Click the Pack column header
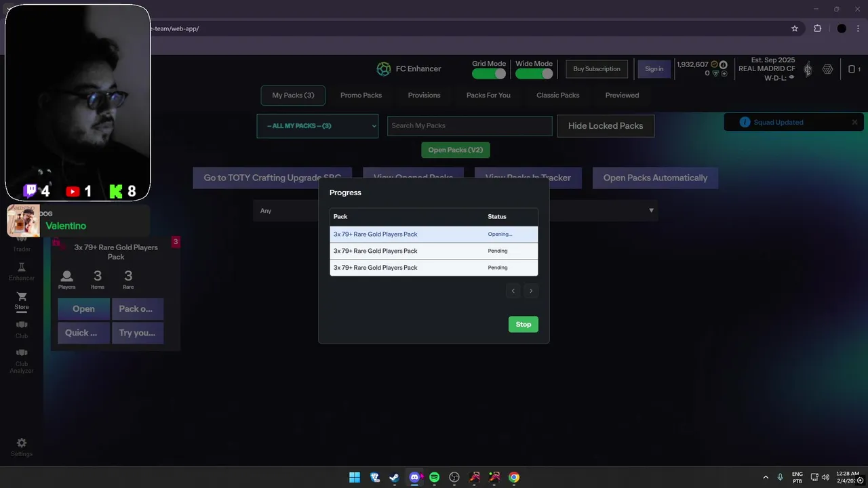Viewport: 868px width, 488px height. [340, 217]
